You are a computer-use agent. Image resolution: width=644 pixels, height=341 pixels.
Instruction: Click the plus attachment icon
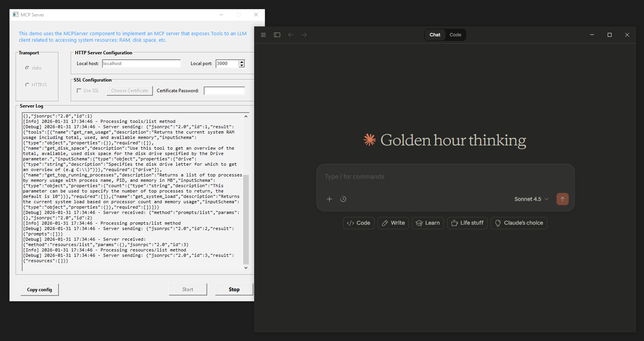329,199
